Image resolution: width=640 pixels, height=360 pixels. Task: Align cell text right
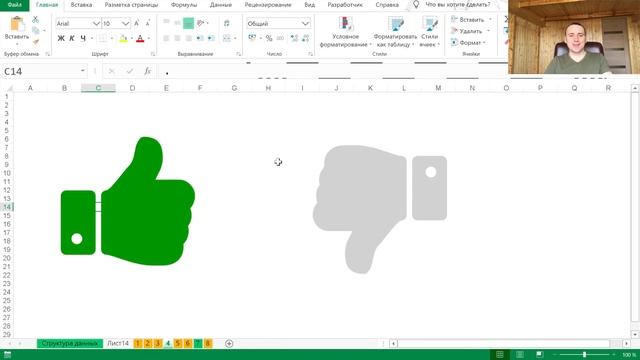[x=188, y=38]
